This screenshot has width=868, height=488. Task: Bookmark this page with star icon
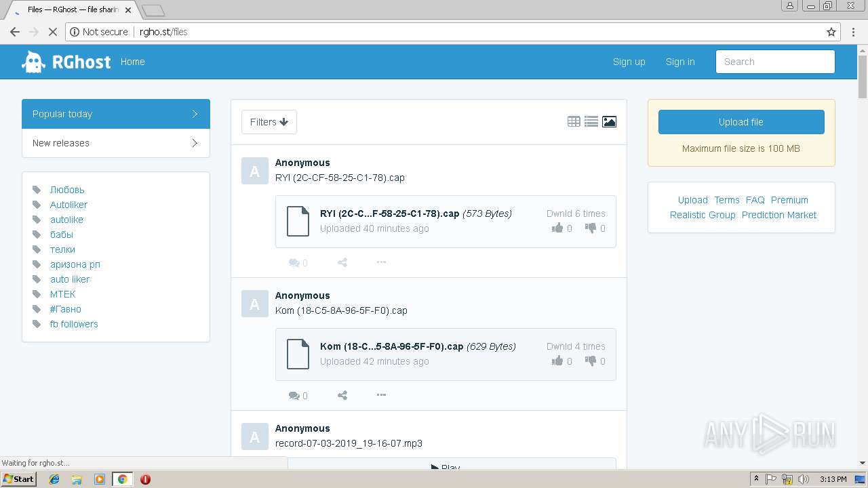coord(831,32)
